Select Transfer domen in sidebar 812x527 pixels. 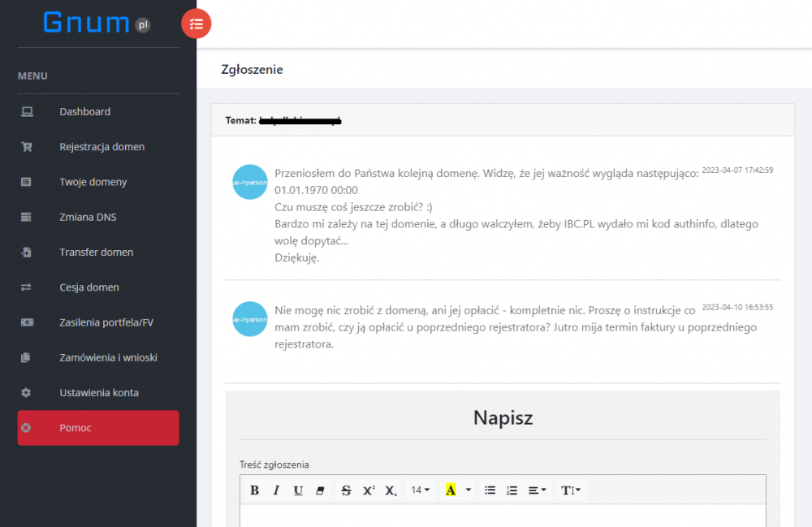pos(98,252)
